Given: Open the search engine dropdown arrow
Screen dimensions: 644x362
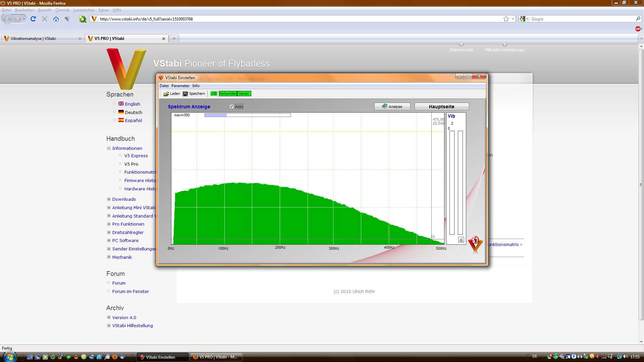Looking at the screenshot, I should pyautogui.click(x=527, y=19).
